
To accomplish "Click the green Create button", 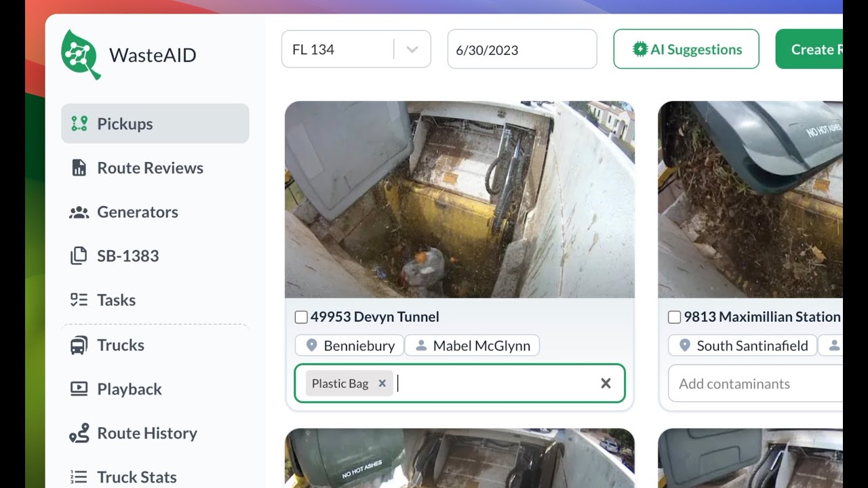I will [x=809, y=49].
